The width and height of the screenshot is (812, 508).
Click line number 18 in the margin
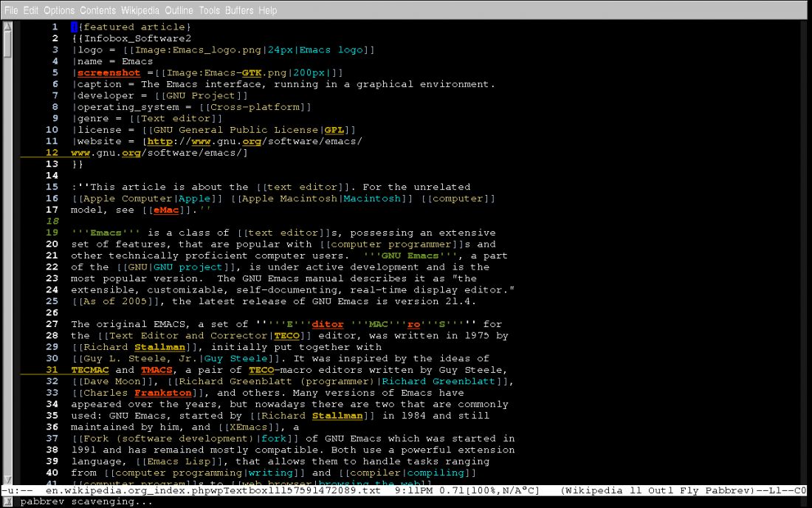click(x=52, y=221)
